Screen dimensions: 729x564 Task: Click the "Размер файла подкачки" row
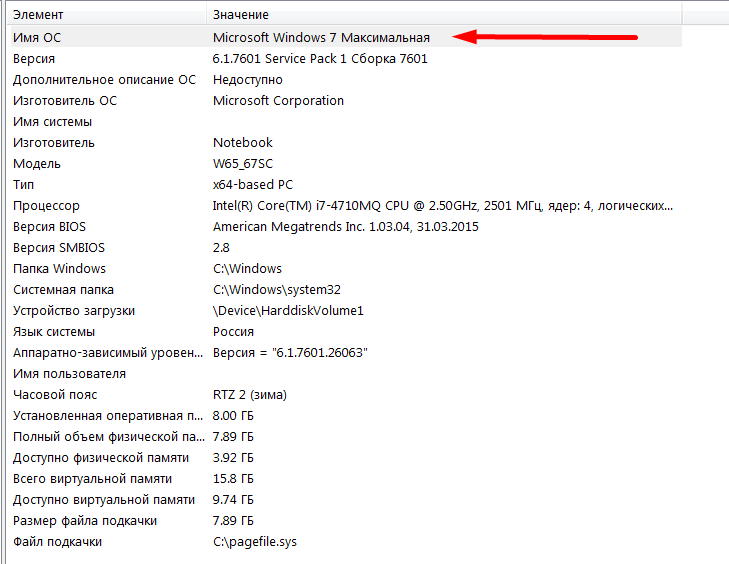[x=85, y=520]
